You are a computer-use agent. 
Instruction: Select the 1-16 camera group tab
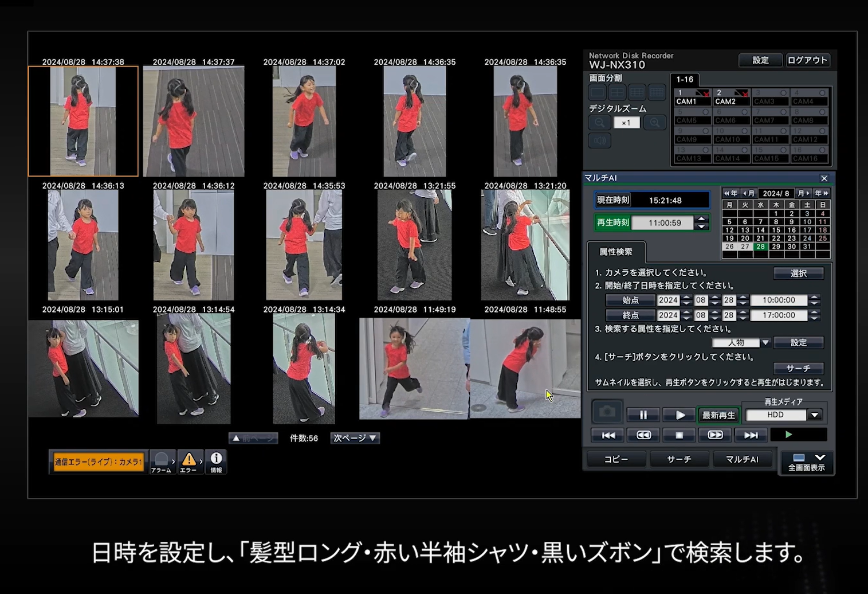(x=685, y=80)
